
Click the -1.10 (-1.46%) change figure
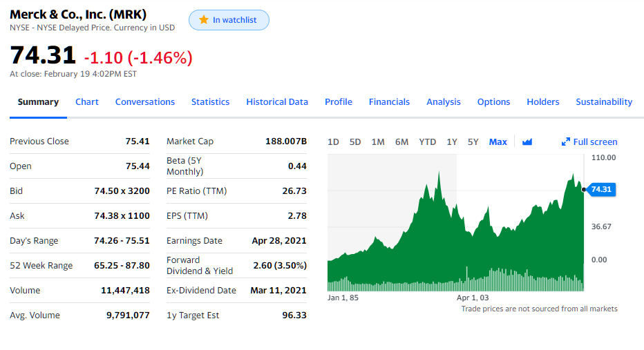click(x=138, y=58)
